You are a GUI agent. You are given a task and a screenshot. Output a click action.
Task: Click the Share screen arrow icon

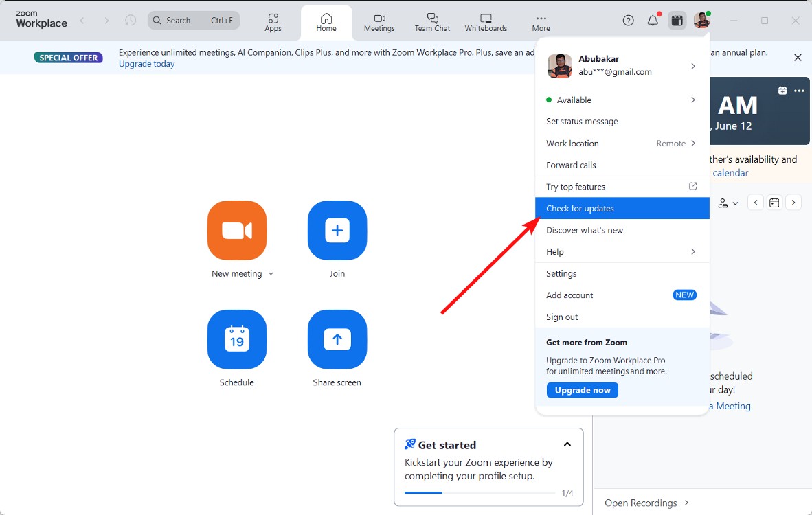tap(337, 339)
